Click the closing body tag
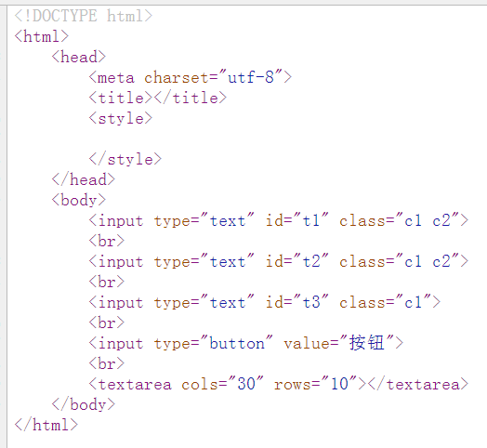Screen dimensions: 487x448 point(84,405)
